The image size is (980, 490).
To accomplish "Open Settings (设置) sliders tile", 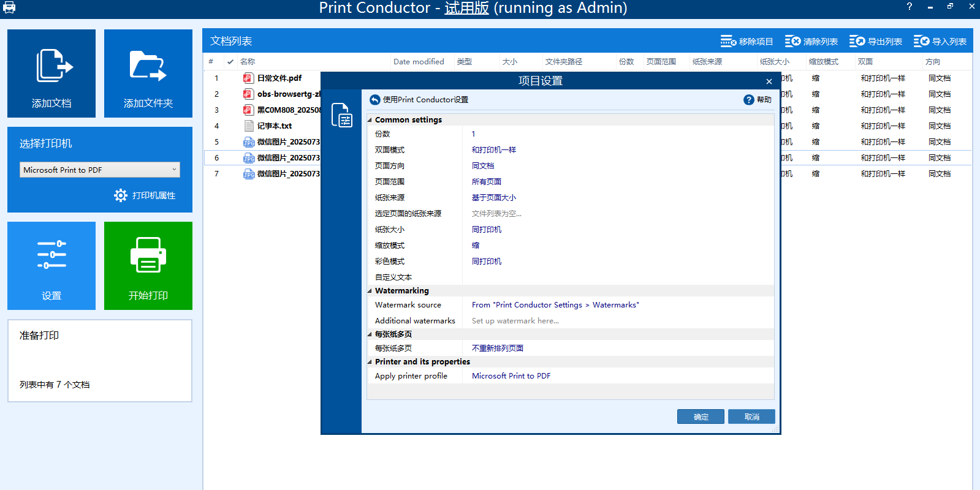I will pos(51,265).
